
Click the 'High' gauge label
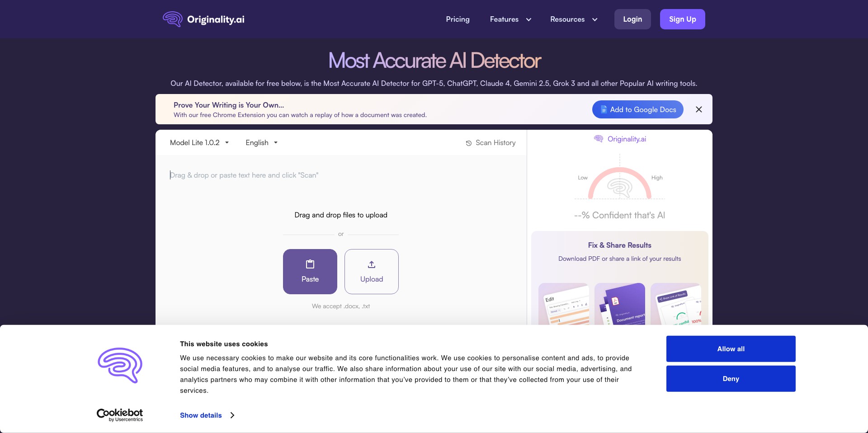pos(657,178)
